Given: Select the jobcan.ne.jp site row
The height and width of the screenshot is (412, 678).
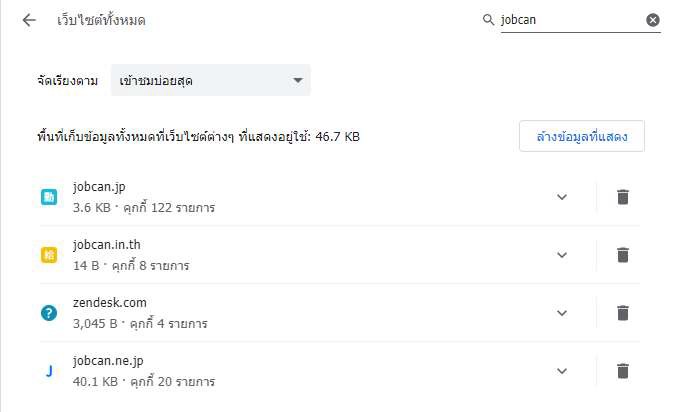Looking at the screenshot, I should pos(300,371).
